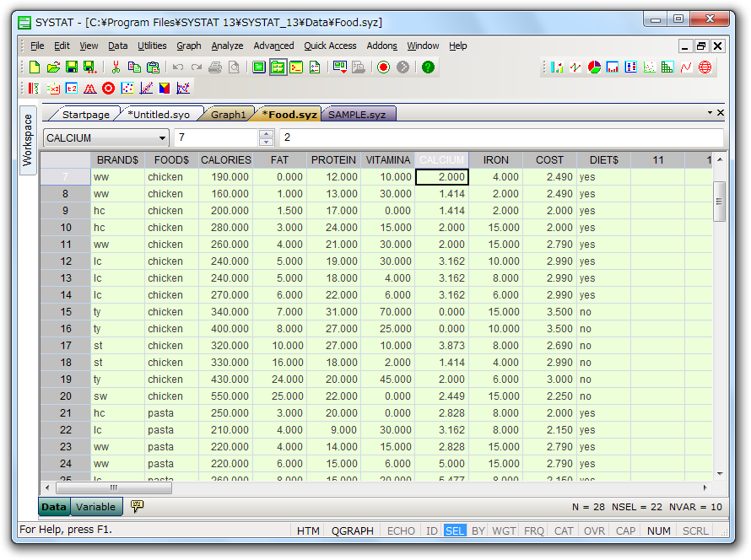This screenshot has width=751, height=560.
Task: Toggle QGRAPH in the status bar
Action: [x=353, y=530]
